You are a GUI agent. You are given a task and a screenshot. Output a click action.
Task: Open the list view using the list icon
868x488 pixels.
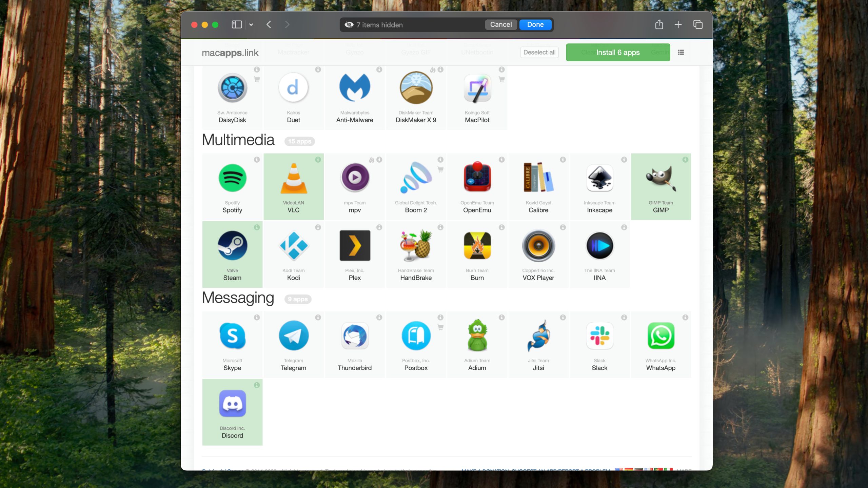pos(681,52)
